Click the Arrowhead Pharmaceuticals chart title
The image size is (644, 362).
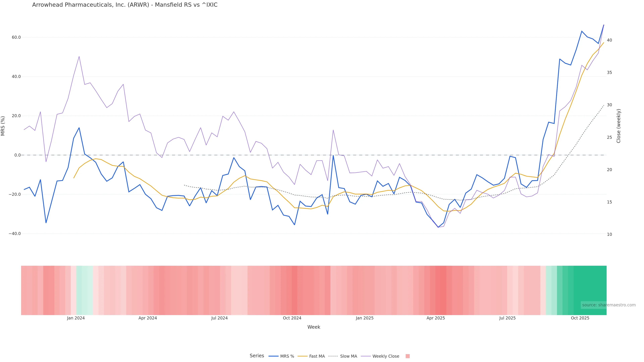125,5
